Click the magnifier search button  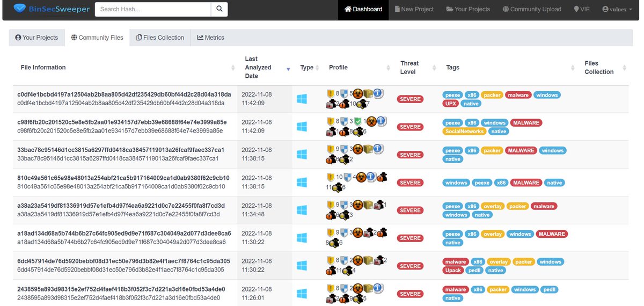(x=219, y=9)
